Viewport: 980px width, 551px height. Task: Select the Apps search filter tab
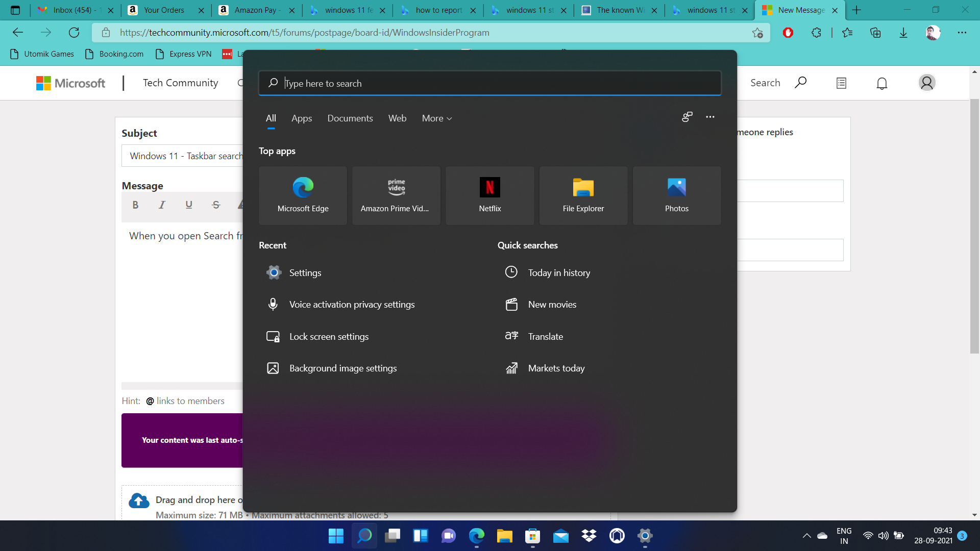[302, 118]
